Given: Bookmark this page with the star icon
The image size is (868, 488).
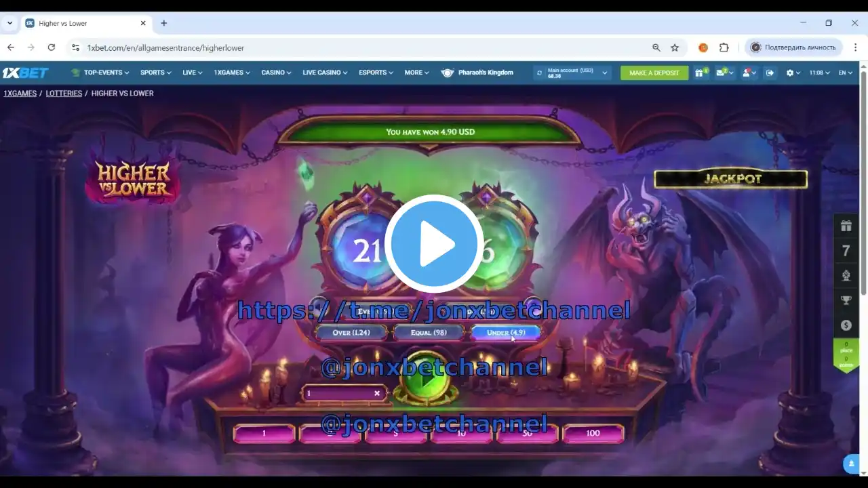Looking at the screenshot, I should (675, 47).
